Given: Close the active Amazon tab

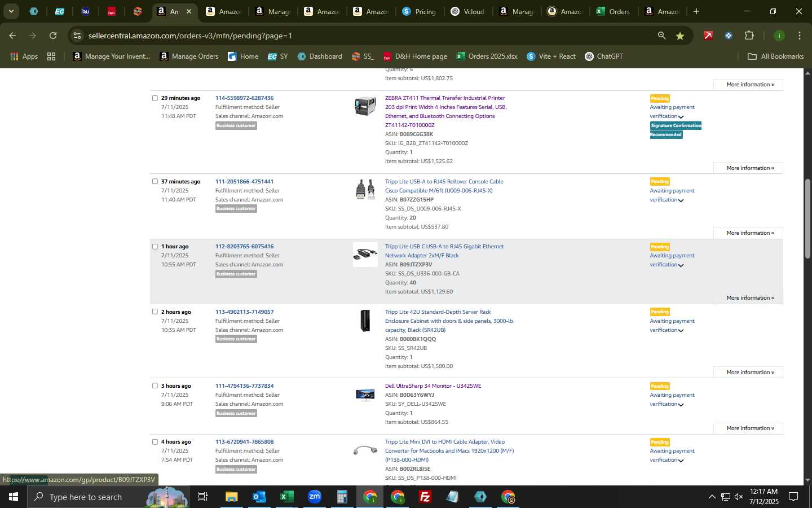Looking at the screenshot, I should coord(189,11).
